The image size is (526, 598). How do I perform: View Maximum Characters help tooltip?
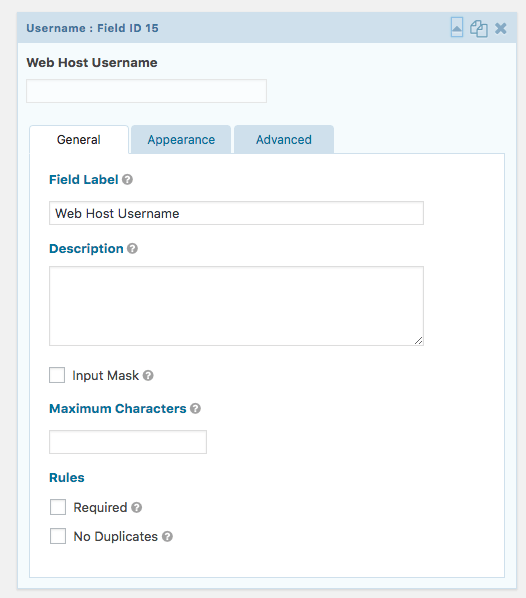tap(195, 408)
